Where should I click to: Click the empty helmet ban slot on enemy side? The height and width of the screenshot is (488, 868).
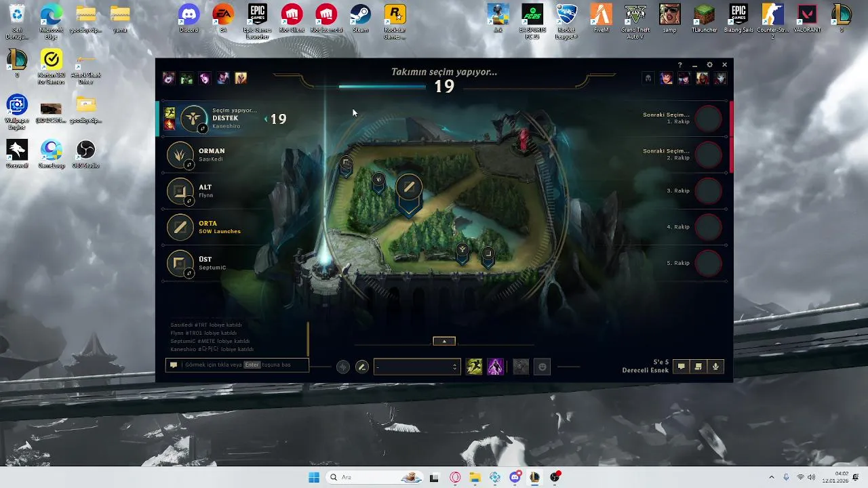(648, 78)
